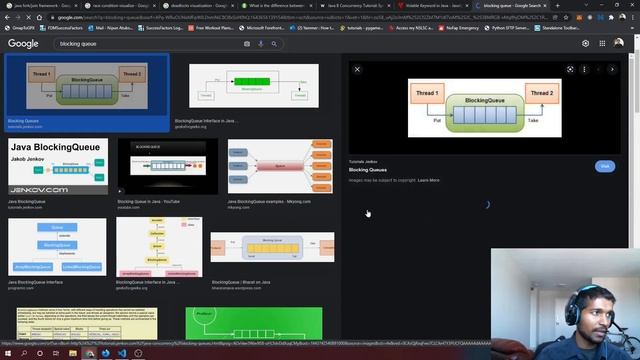Open the 'Free Workout Plans' bookmark
The image size is (640, 360).
(x=210, y=28)
